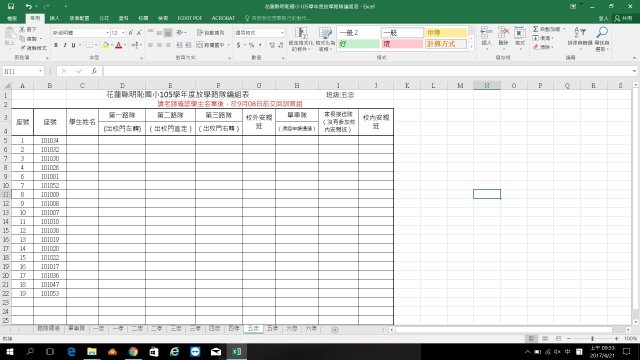Click the Wrap Text button
The width and height of the screenshot is (640, 360).
211,33
